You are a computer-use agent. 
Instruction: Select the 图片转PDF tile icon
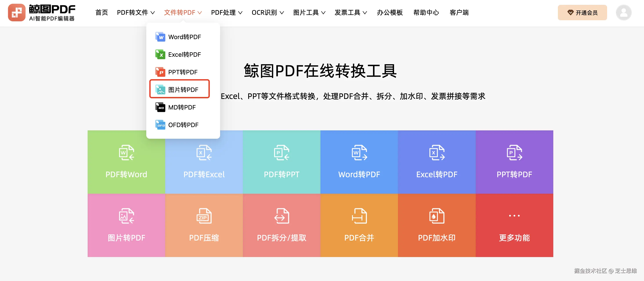pos(126,216)
